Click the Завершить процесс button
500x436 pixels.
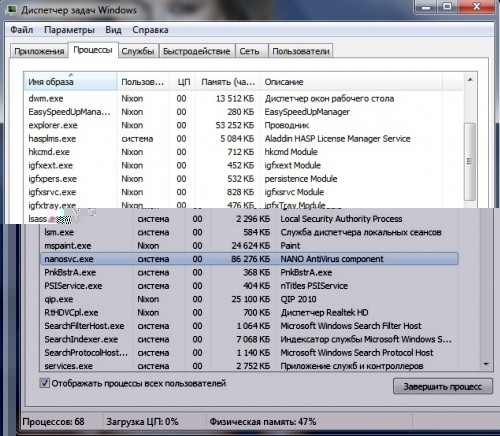coord(443,387)
